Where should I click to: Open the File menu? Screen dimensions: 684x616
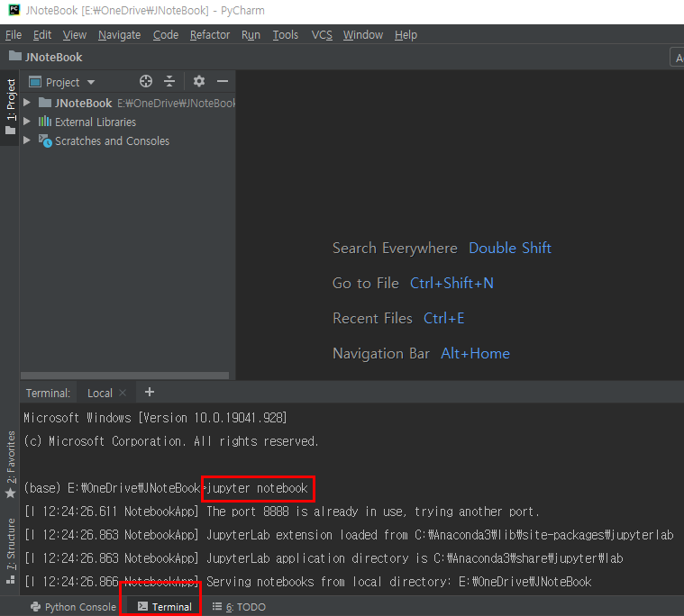point(14,35)
